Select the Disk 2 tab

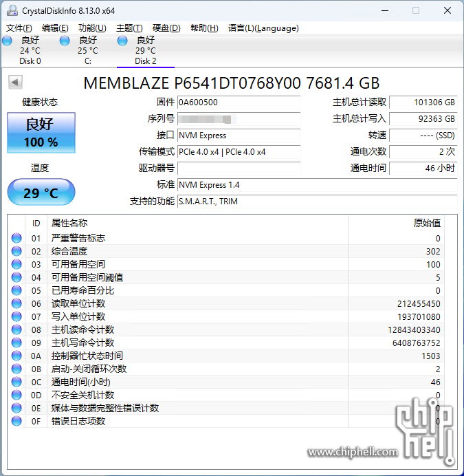(x=146, y=50)
